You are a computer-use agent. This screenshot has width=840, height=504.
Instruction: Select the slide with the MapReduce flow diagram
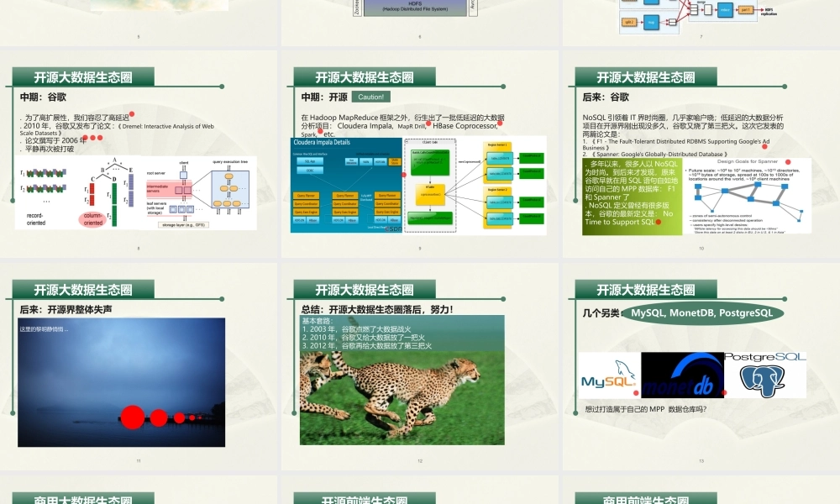[x=701, y=23]
